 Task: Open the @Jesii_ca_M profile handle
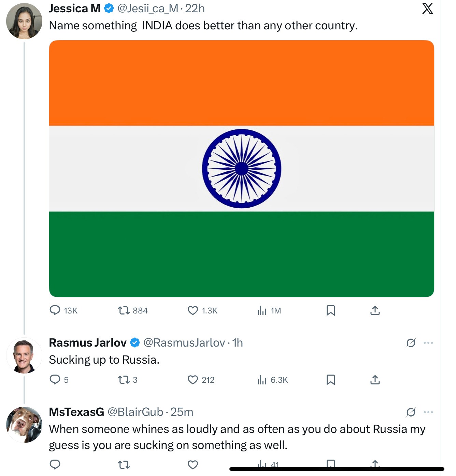coord(147,9)
